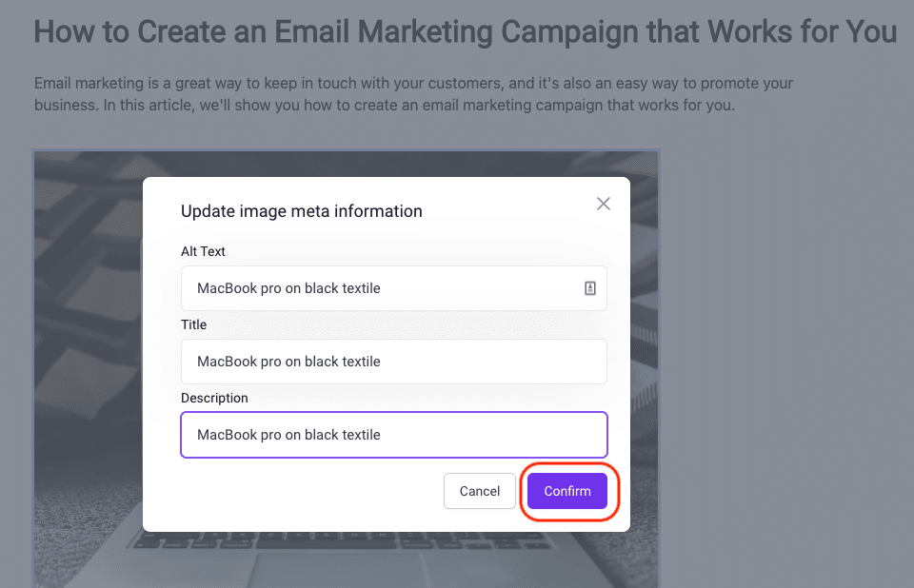Close the Update image meta information dialog
This screenshot has width=914, height=588.
coord(604,204)
